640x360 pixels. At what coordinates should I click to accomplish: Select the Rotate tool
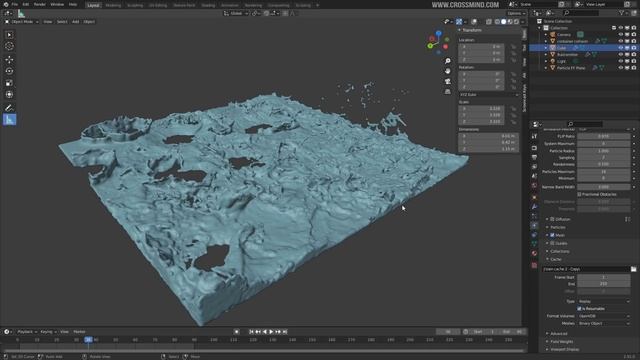(x=9, y=71)
